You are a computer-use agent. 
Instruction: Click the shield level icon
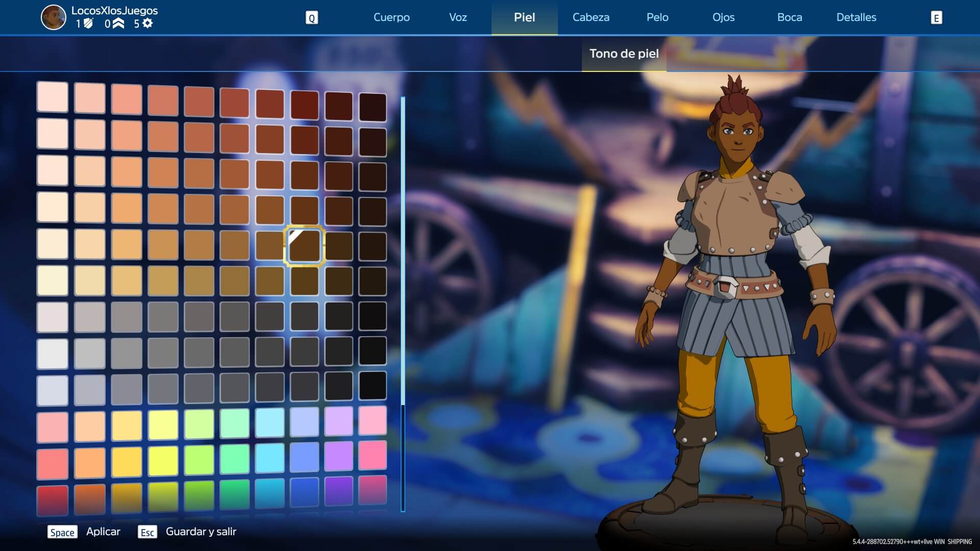[x=88, y=23]
